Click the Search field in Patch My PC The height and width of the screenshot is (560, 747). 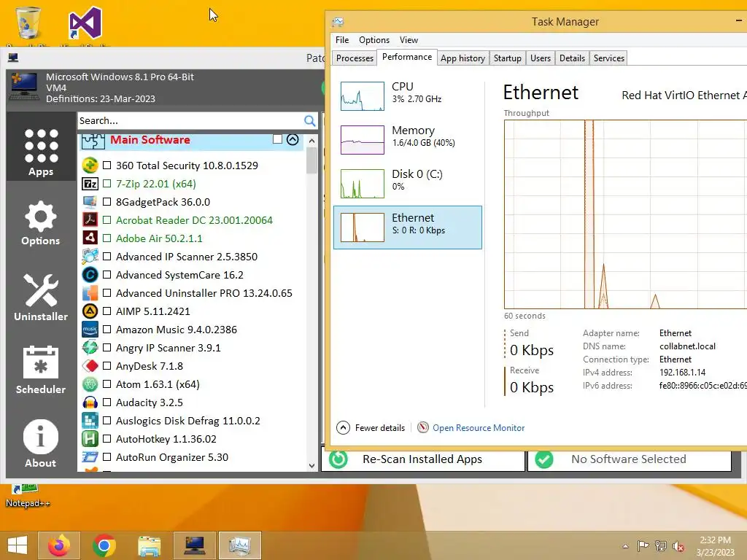[x=190, y=121]
